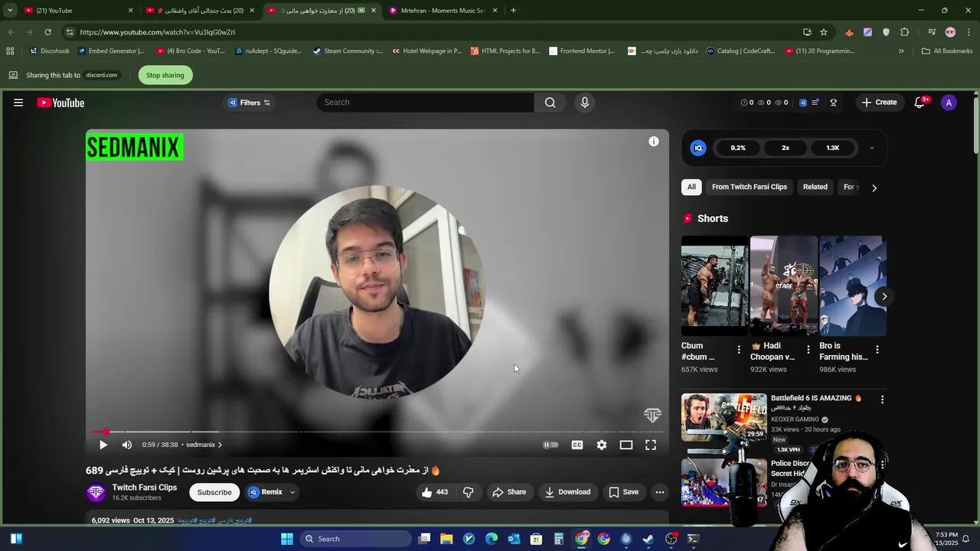Screen dimensions: 980x551
Task: Switch to theater mode
Action: click(x=626, y=445)
